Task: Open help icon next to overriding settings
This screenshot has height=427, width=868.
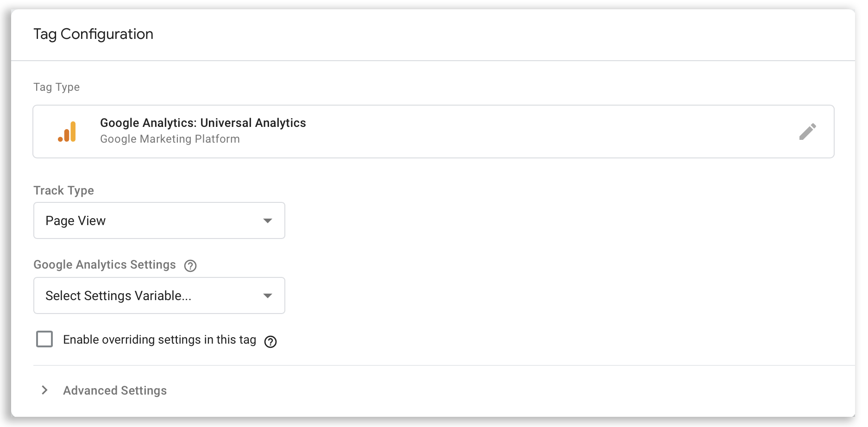Action: tap(270, 341)
